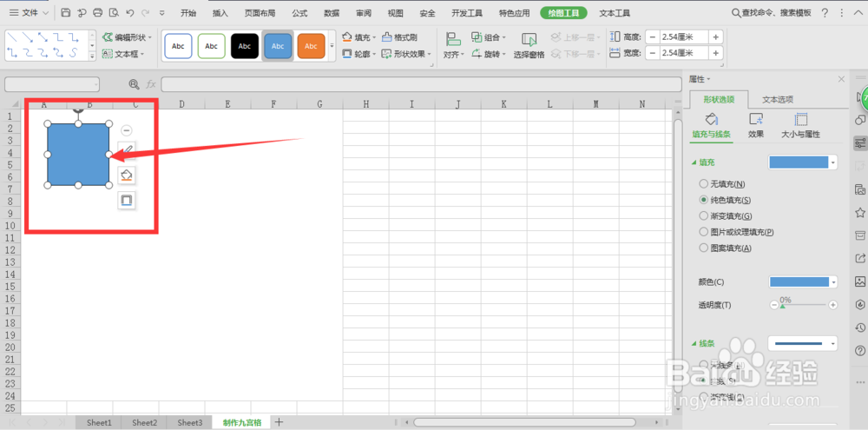Screen dimensions: 868x430
Task: Apply the orange Abc shape style
Action: coord(311,46)
